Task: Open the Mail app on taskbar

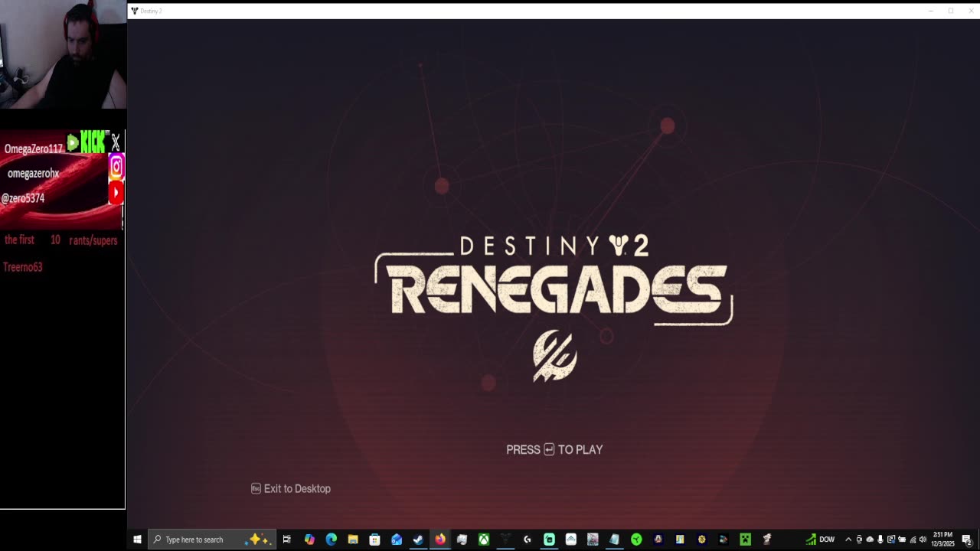Action: pyautogui.click(x=397, y=540)
